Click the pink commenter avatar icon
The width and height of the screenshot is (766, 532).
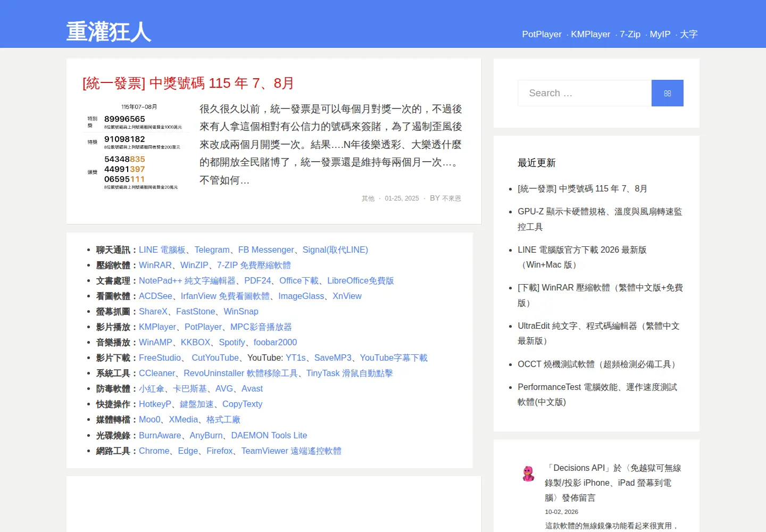(528, 473)
